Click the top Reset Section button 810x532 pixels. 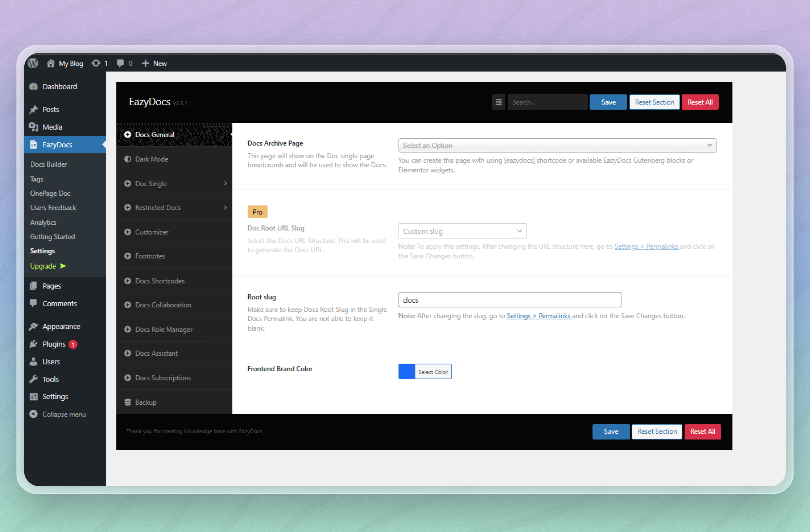coord(654,102)
